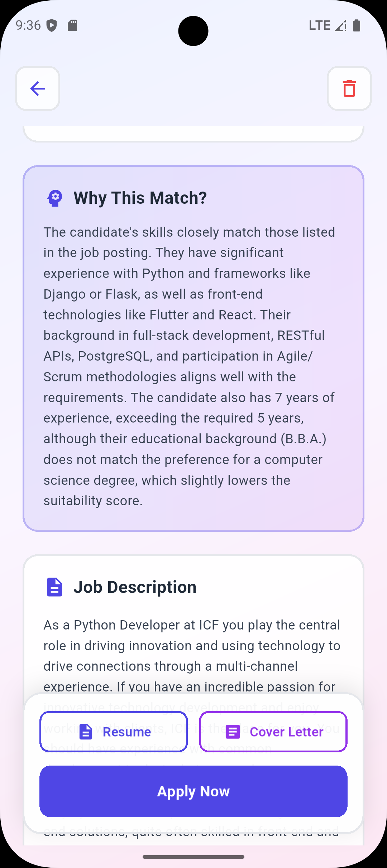
Task: Click the partially visible card above Why This Match
Action: pyautogui.click(x=193, y=133)
